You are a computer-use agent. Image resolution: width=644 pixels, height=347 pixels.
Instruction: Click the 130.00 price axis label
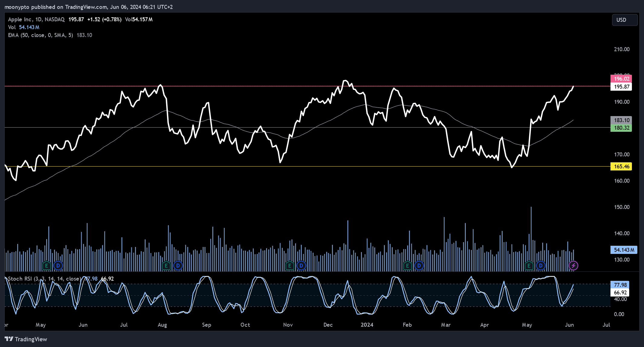click(x=622, y=260)
